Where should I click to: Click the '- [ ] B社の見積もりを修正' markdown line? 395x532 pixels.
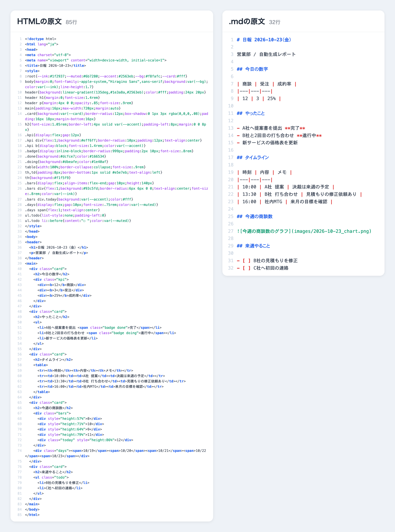(x=267, y=261)
